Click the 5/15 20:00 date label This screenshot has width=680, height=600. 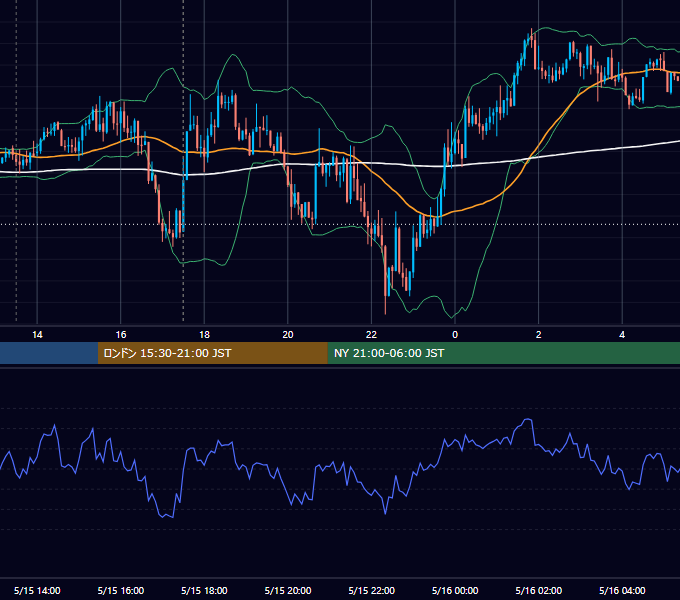(x=288, y=590)
